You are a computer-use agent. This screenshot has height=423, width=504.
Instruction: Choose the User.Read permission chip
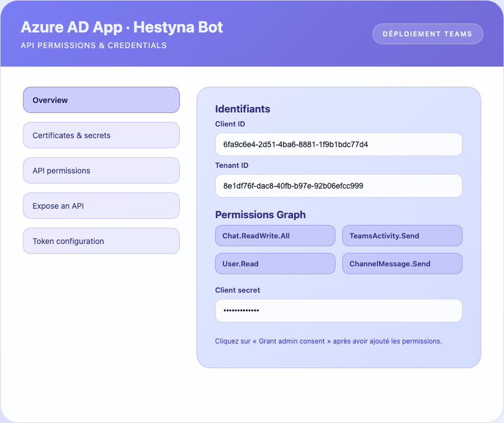tap(275, 264)
